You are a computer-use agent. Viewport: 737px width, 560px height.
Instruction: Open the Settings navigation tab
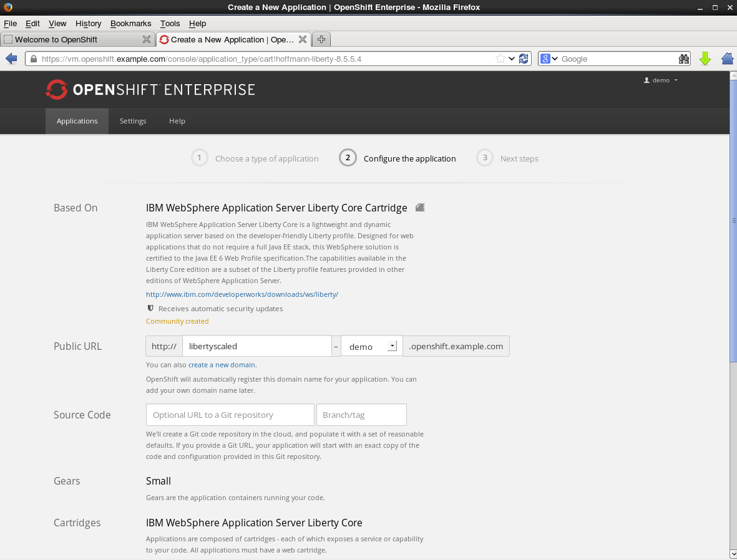coord(133,121)
